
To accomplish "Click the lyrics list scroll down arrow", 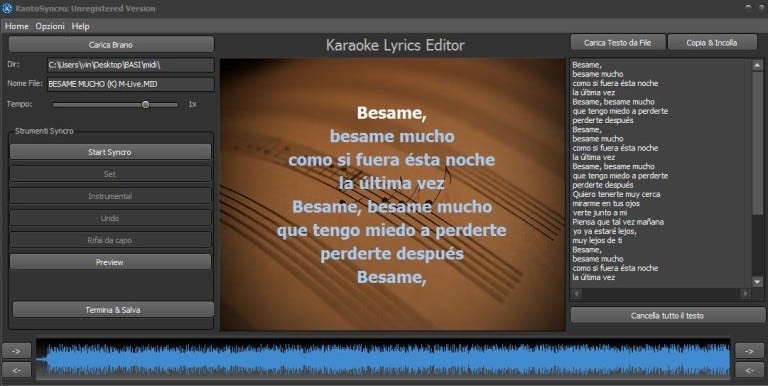I will [x=757, y=282].
